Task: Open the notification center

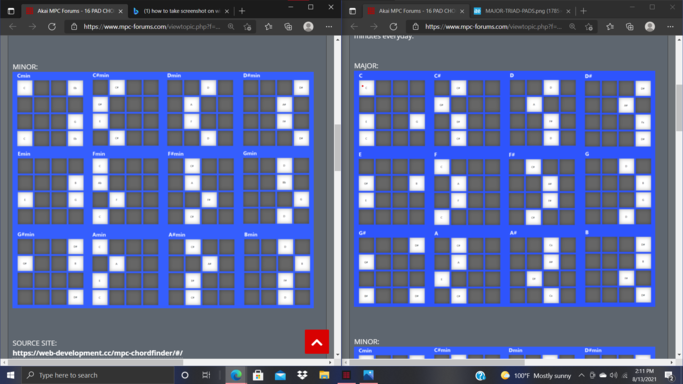Action: pyautogui.click(x=670, y=375)
